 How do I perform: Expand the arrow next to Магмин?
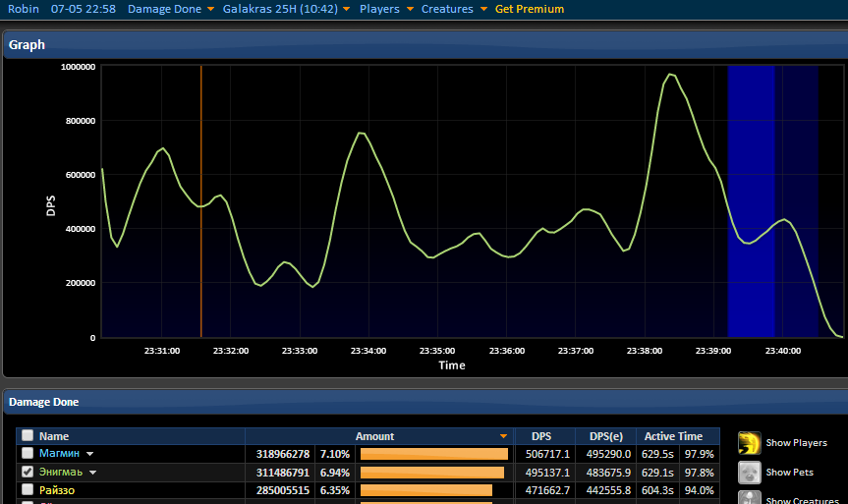(89, 454)
